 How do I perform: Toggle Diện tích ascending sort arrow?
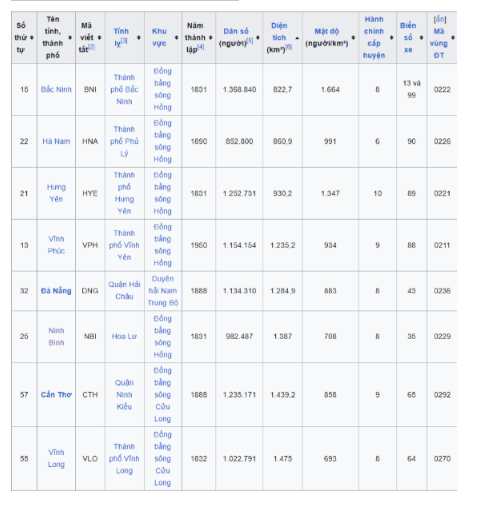297,38
